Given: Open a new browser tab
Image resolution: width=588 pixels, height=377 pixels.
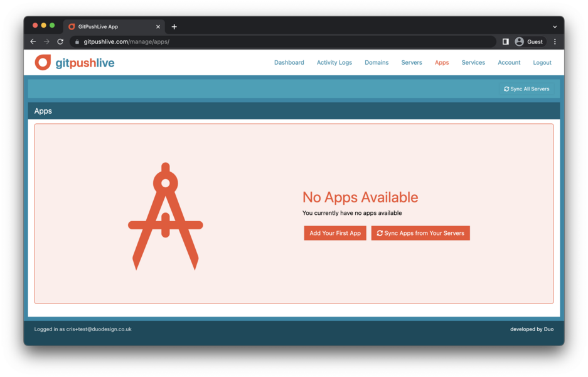Looking at the screenshot, I should tap(174, 26).
